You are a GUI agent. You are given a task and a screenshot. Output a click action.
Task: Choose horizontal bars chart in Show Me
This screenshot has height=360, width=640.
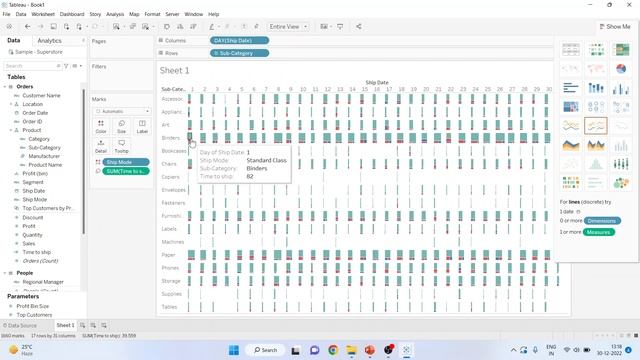click(571, 88)
